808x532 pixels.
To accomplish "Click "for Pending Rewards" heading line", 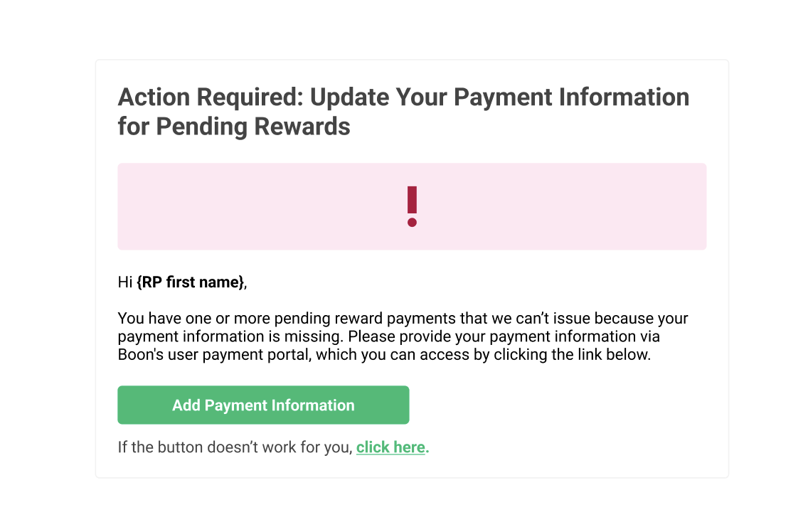I will [234, 127].
